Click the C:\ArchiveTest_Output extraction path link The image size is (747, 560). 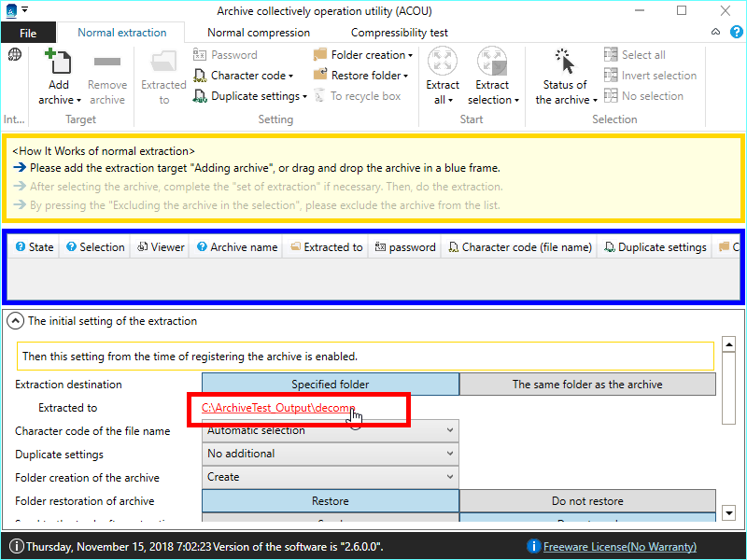[x=277, y=409]
